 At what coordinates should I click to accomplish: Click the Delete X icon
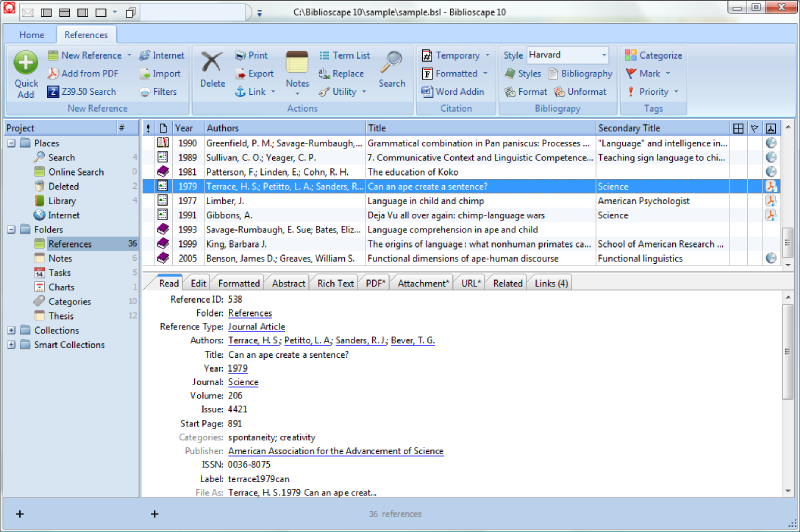pyautogui.click(x=212, y=62)
